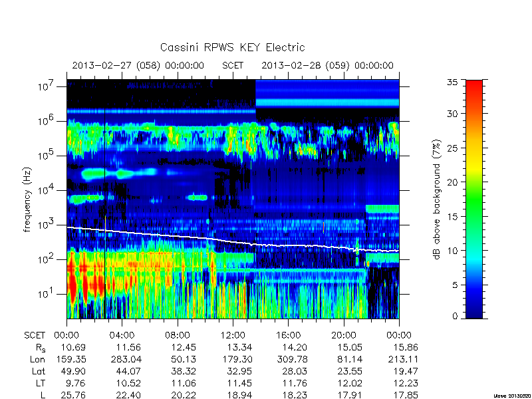Click the dB color scale bar
Viewport: 532px width, 399px height.
point(474,199)
